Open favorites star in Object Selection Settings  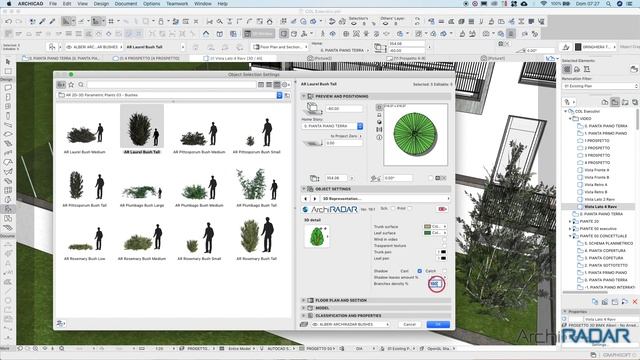coord(71,84)
